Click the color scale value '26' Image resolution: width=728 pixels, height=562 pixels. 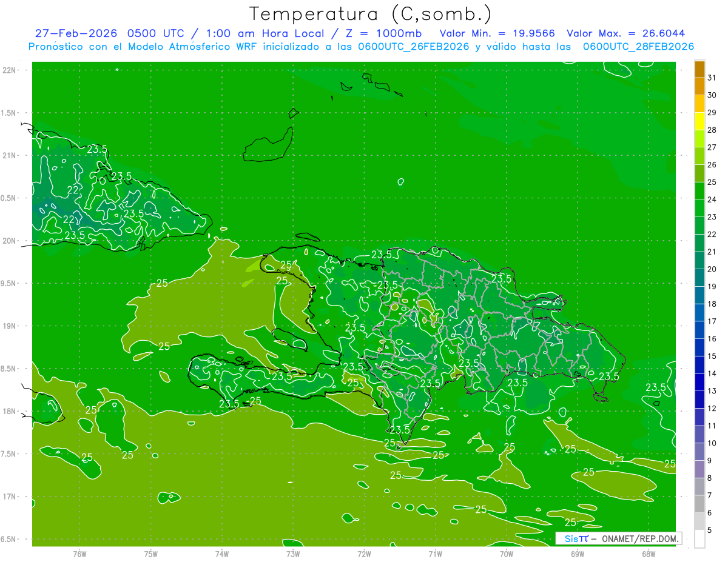pyautogui.click(x=712, y=164)
